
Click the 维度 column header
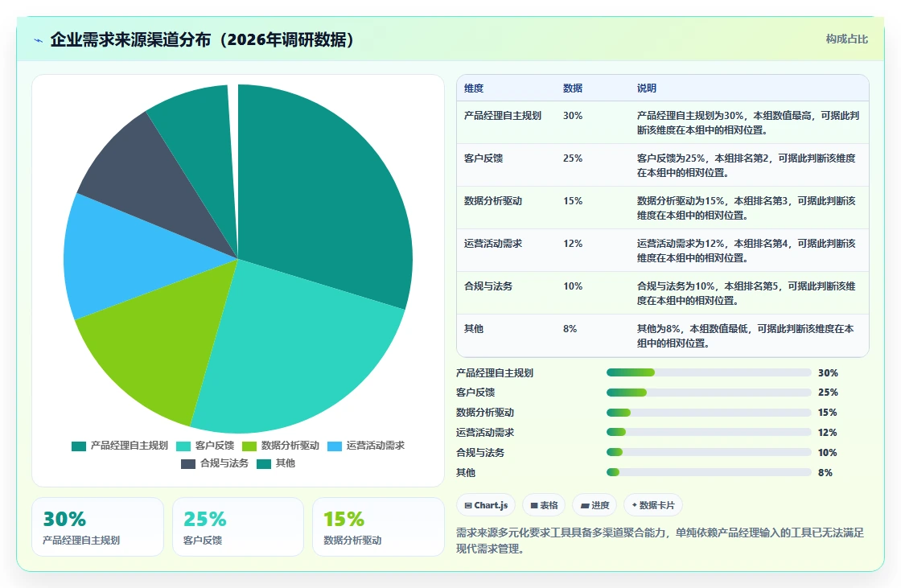pyautogui.click(x=474, y=88)
